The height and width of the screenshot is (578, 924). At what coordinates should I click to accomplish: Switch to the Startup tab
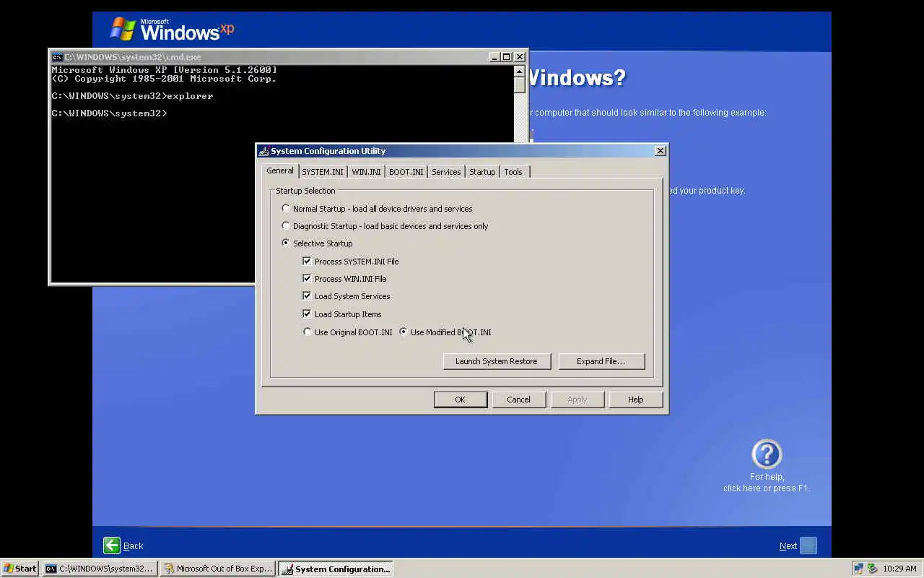(482, 172)
